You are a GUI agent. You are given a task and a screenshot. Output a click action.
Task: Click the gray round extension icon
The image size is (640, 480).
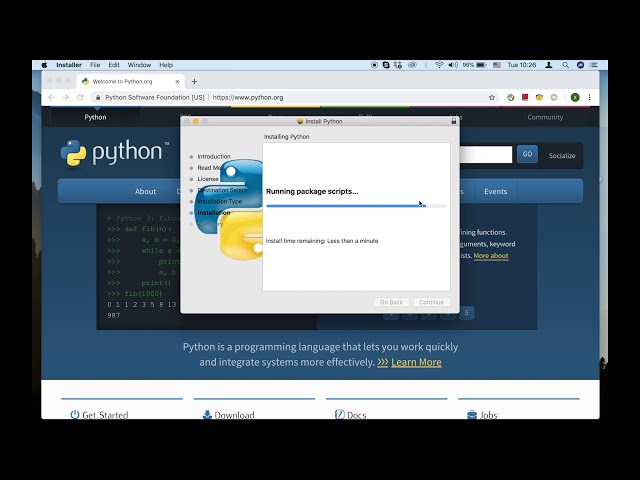(554, 98)
